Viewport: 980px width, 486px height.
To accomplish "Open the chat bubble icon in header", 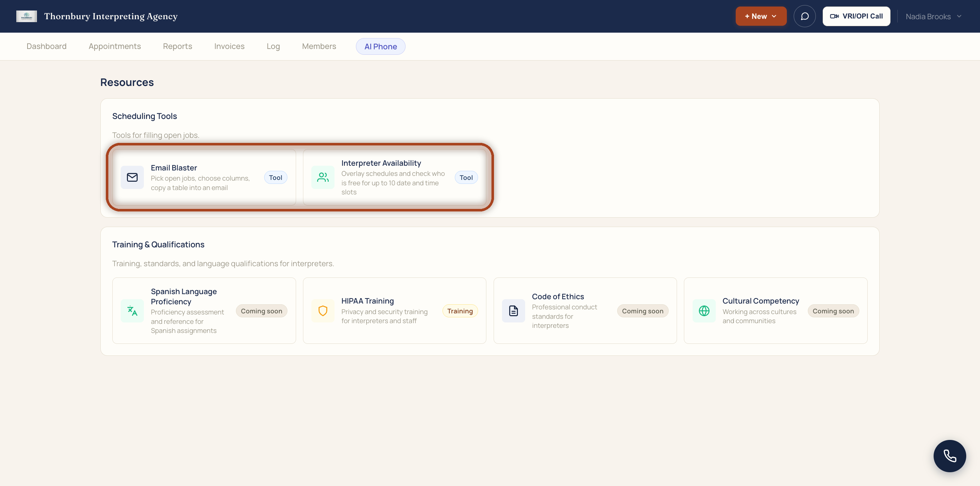I will [804, 16].
